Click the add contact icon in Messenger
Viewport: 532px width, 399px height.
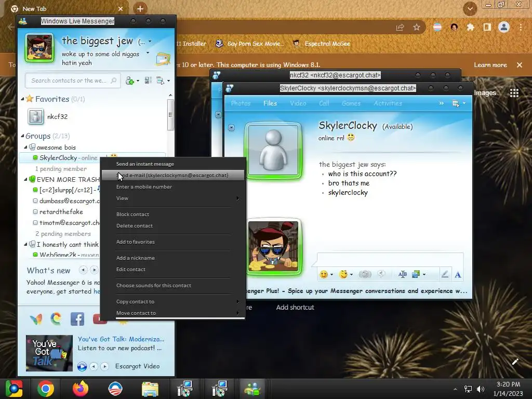click(129, 81)
